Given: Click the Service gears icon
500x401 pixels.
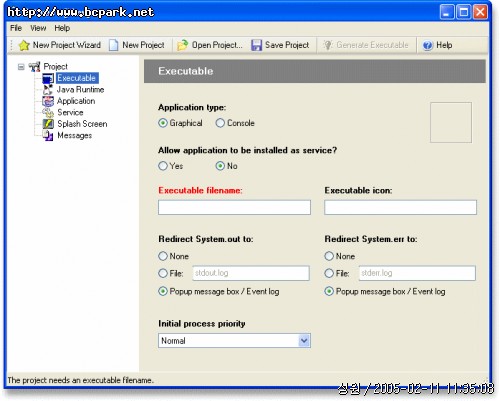Looking at the screenshot, I should (x=48, y=113).
